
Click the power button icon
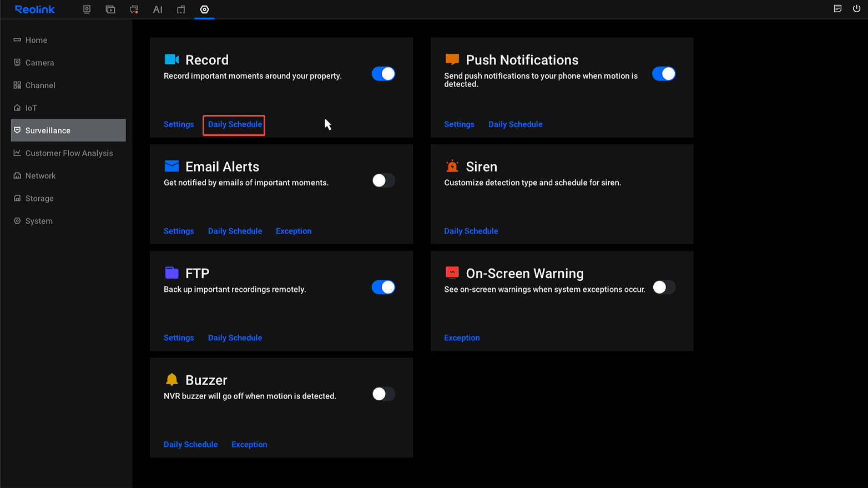(856, 8)
